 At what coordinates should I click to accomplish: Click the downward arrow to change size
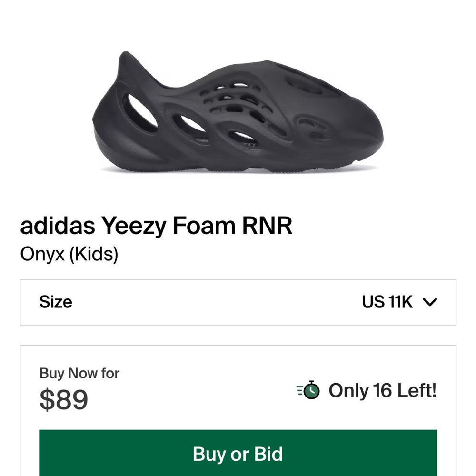point(431,302)
